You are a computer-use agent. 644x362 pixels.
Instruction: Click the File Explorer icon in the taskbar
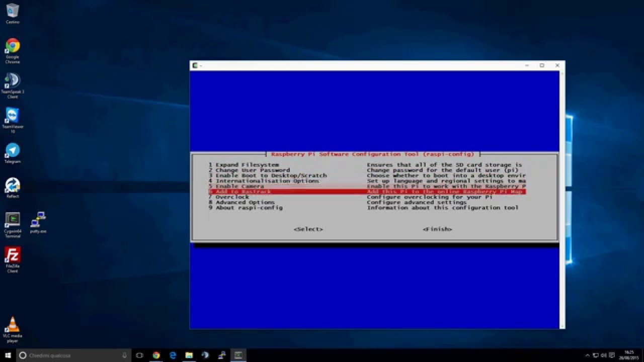(189, 355)
